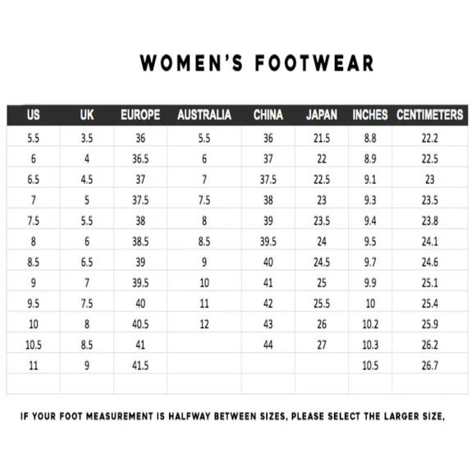Viewport: 476px width, 476px height.
Task: Click the 26.7 centimeters cell
Action: (430, 365)
